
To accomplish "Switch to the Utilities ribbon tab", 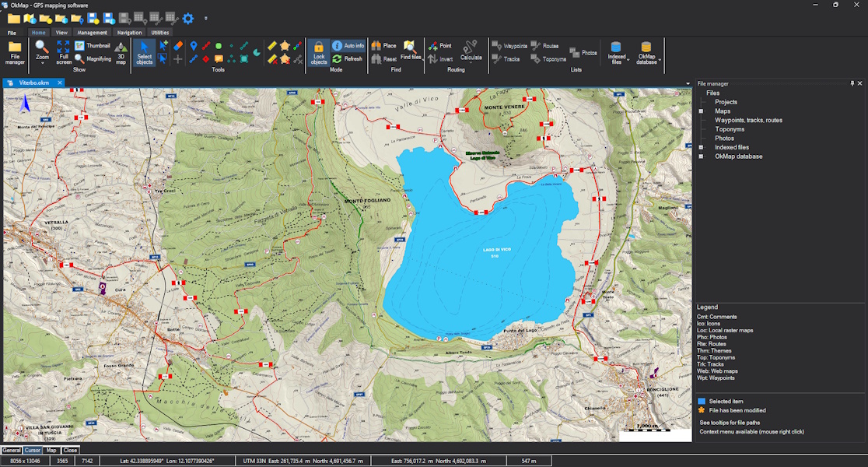I will (x=160, y=33).
